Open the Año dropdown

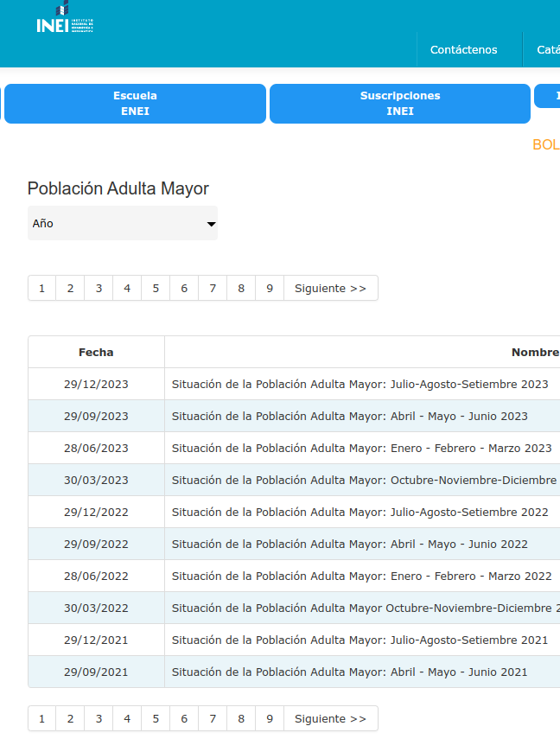(123, 224)
